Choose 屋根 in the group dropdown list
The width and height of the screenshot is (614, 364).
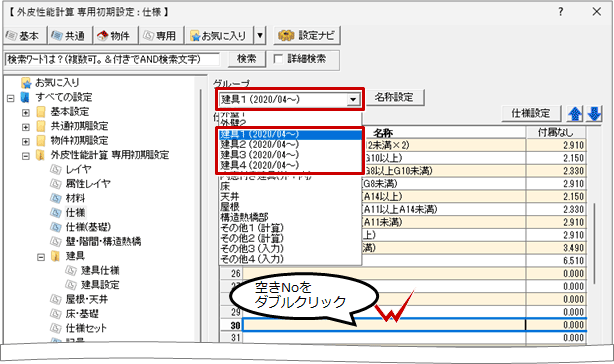tap(290, 207)
